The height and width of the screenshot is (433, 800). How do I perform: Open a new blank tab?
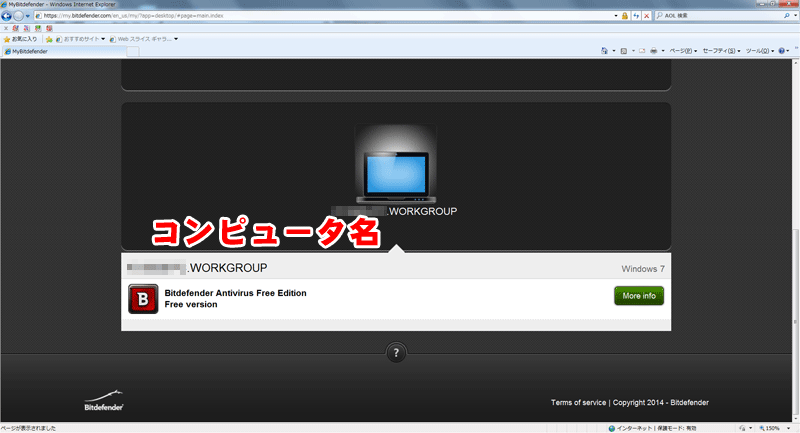coord(133,52)
